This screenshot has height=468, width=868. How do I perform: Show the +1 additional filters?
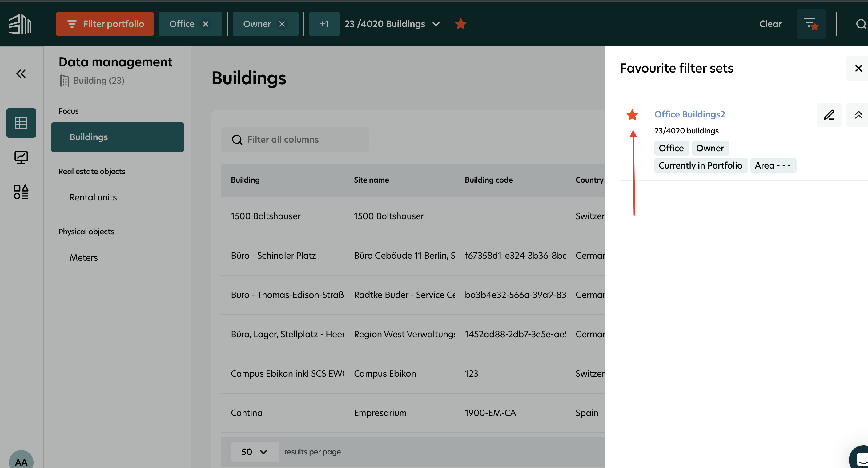[324, 24]
